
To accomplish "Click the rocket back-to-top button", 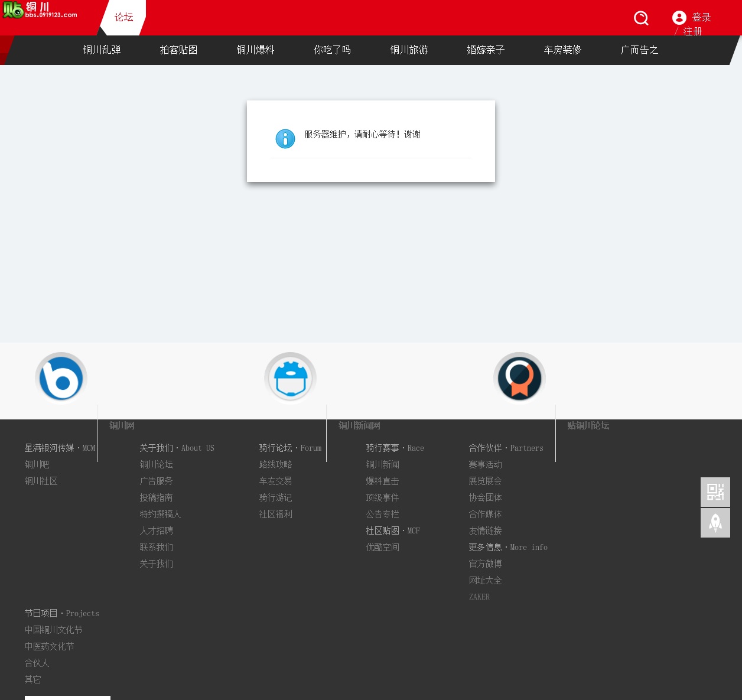I will coord(715,523).
